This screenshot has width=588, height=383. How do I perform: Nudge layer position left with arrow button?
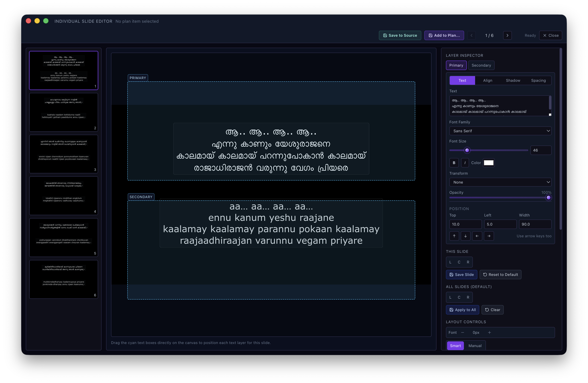(x=477, y=236)
